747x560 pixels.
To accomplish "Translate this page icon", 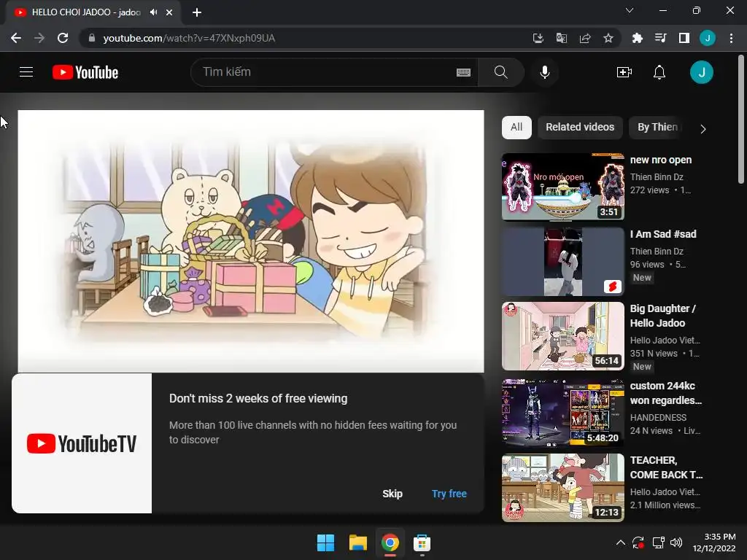I will (x=562, y=38).
